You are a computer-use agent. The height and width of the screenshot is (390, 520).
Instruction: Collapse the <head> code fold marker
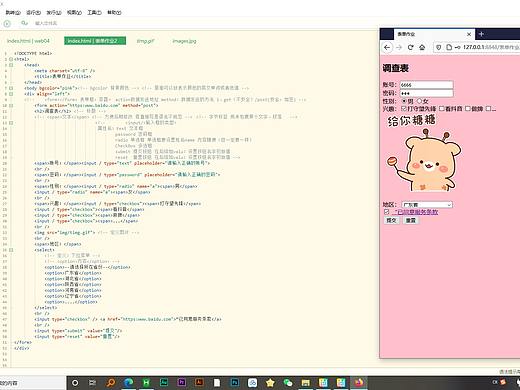[11, 65]
